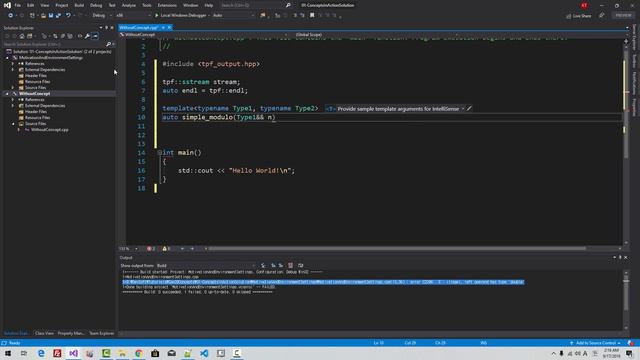Image resolution: width=640 pixels, height=360 pixels.
Task: Select the Solution root node
Action: click(59, 51)
